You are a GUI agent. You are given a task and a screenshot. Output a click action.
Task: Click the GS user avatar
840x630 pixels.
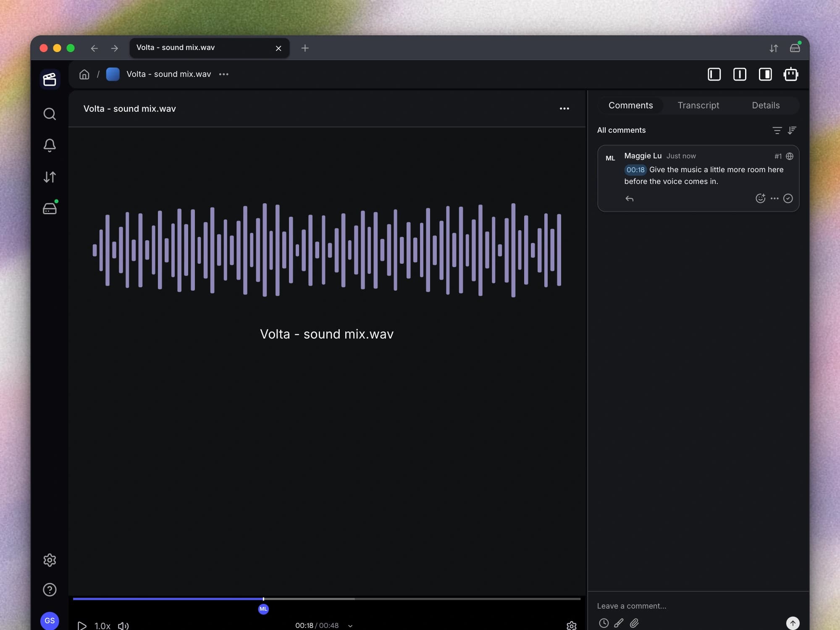pyautogui.click(x=50, y=620)
